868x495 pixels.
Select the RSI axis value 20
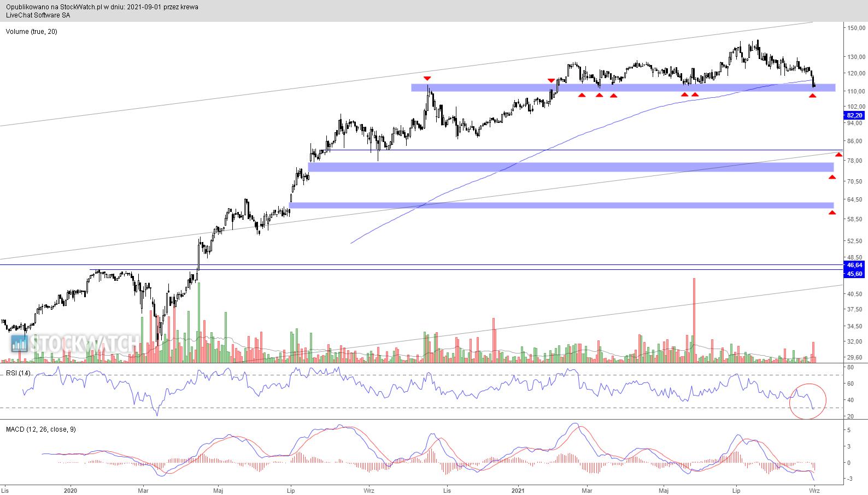click(x=851, y=416)
